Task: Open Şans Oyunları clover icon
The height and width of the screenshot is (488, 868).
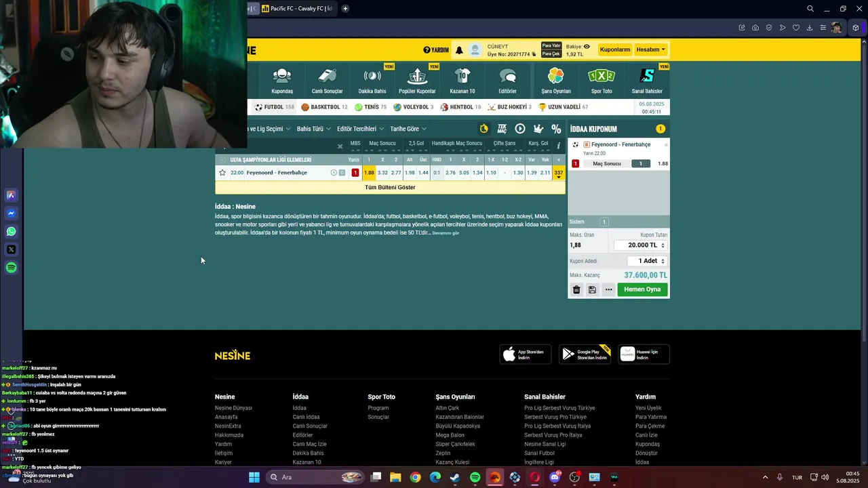Action: coord(556,75)
